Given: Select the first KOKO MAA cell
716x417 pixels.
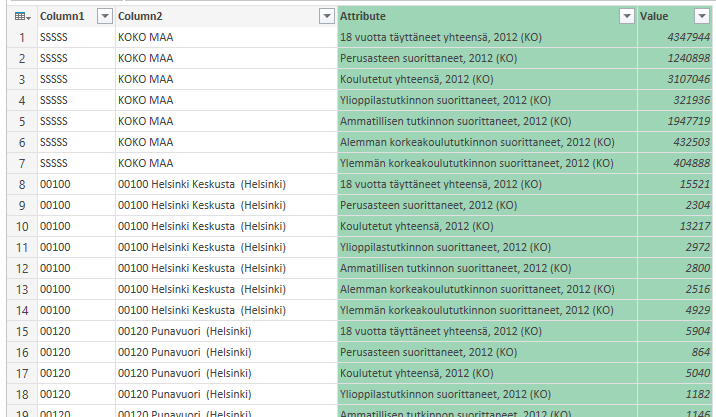Looking at the screenshot, I should 146,37.
